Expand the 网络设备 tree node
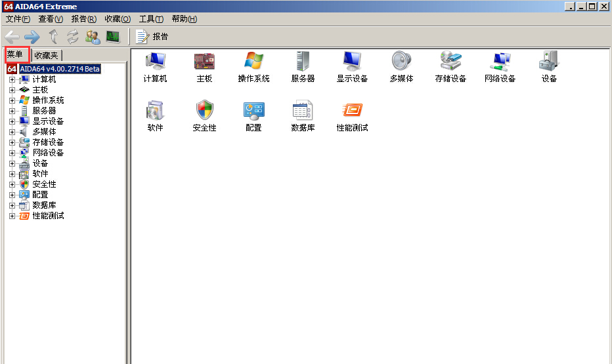The height and width of the screenshot is (364, 612). [x=12, y=153]
